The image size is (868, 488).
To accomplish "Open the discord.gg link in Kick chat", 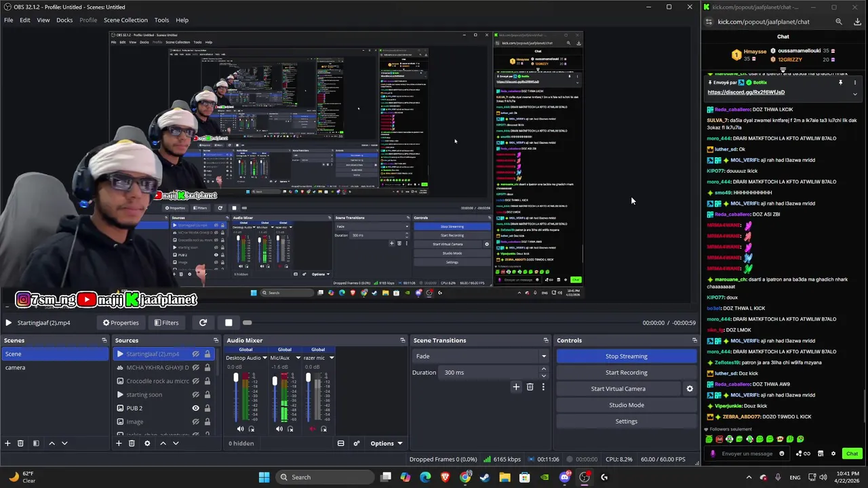I will [x=746, y=92].
